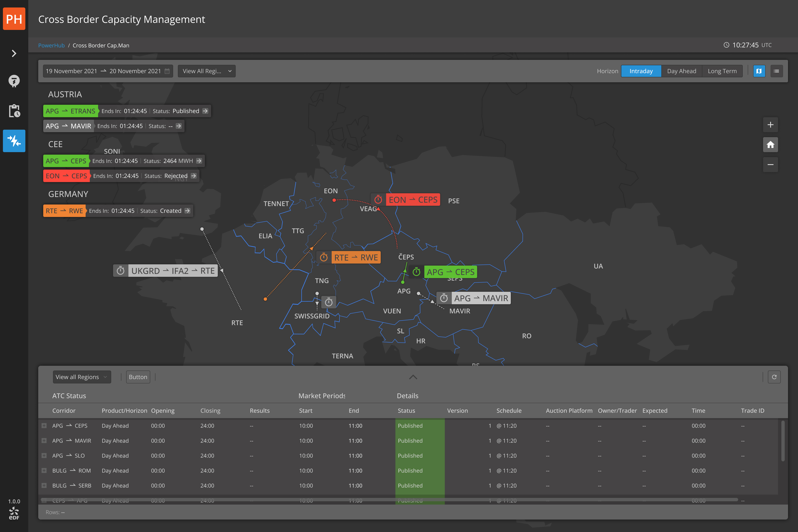Viewport: 798px width, 532px height.
Task: Open the View all Regions table dropdown
Action: click(x=81, y=377)
